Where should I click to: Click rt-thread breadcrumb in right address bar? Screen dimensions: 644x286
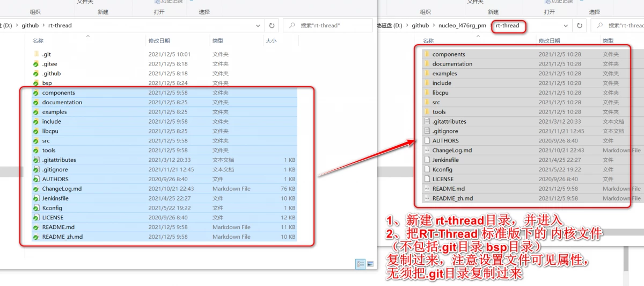[508, 25]
